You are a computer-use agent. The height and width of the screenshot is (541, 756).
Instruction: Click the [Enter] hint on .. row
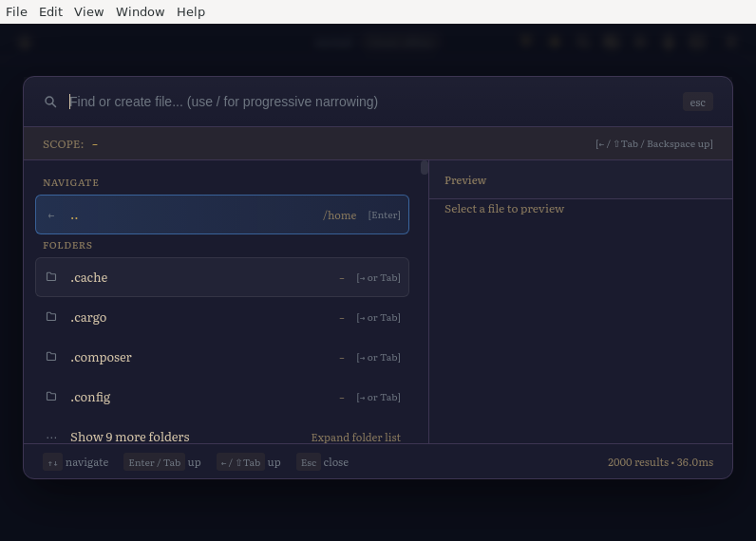point(385,215)
